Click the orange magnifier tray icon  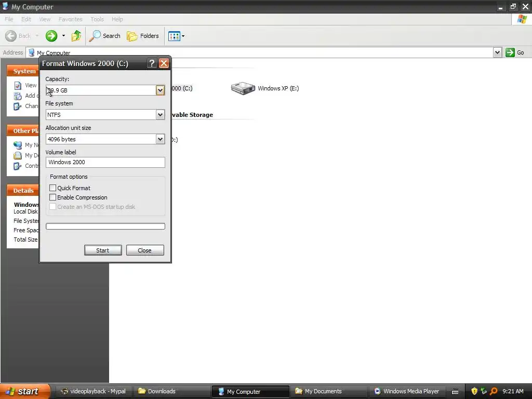point(494,391)
